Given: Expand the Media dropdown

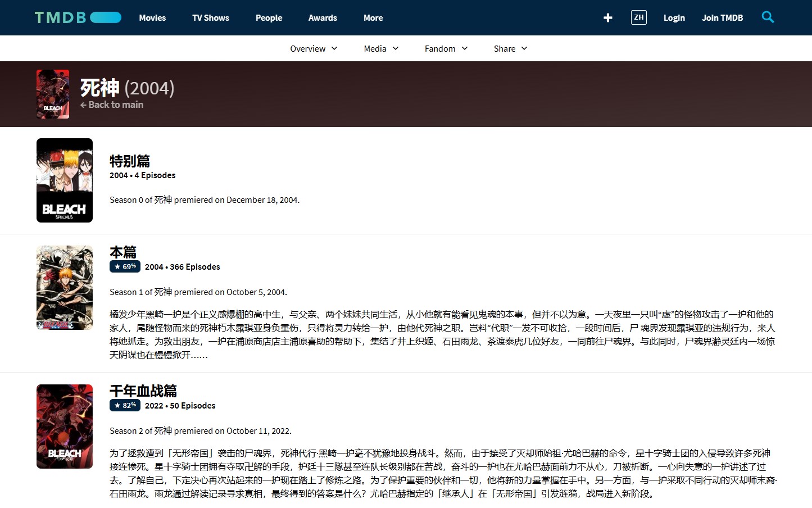Looking at the screenshot, I should coord(381,49).
